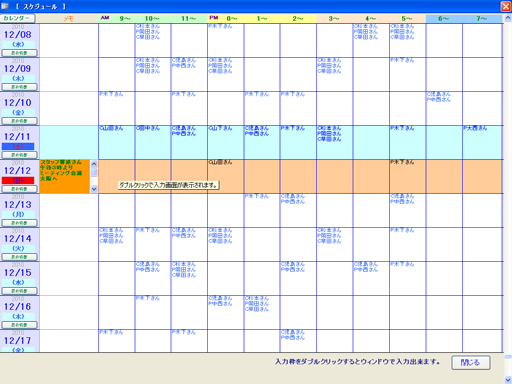Select the メモ column header
512x384 pixels.
68,19
